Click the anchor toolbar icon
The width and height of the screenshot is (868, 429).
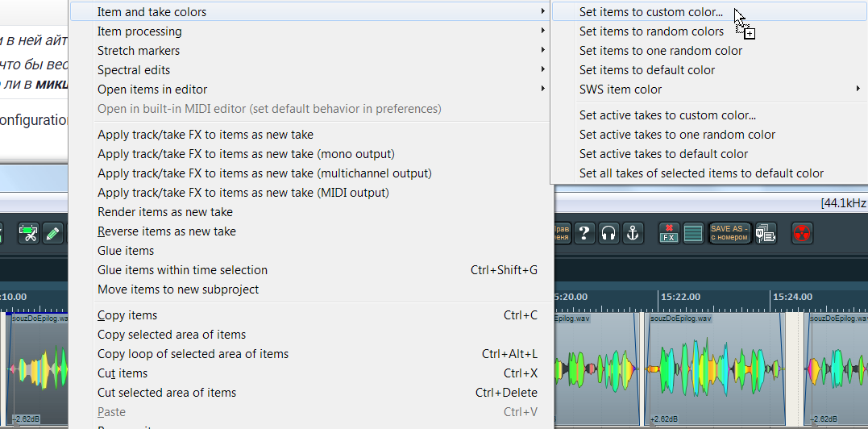[x=633, y=234]
